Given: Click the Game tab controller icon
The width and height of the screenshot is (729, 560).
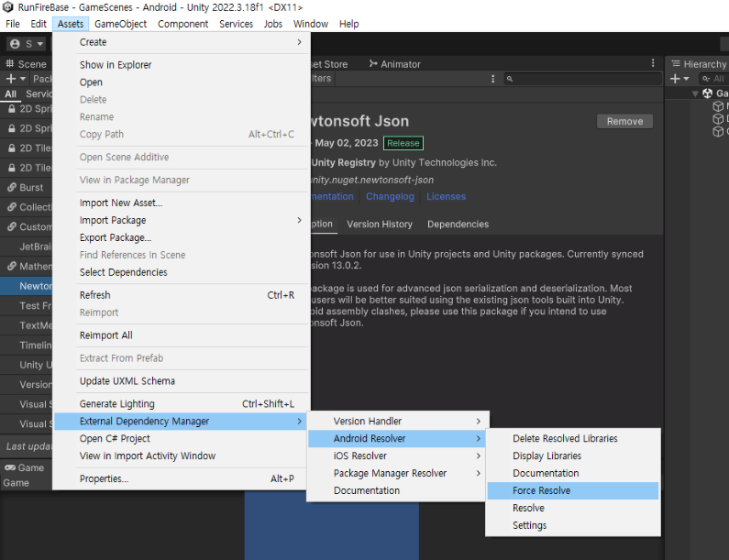Looking at the screenshot, I should [10, 467].
